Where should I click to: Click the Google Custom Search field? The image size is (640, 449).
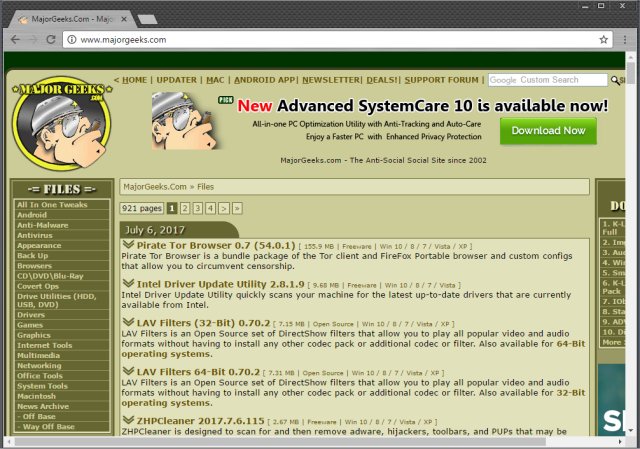coord(548,80)
